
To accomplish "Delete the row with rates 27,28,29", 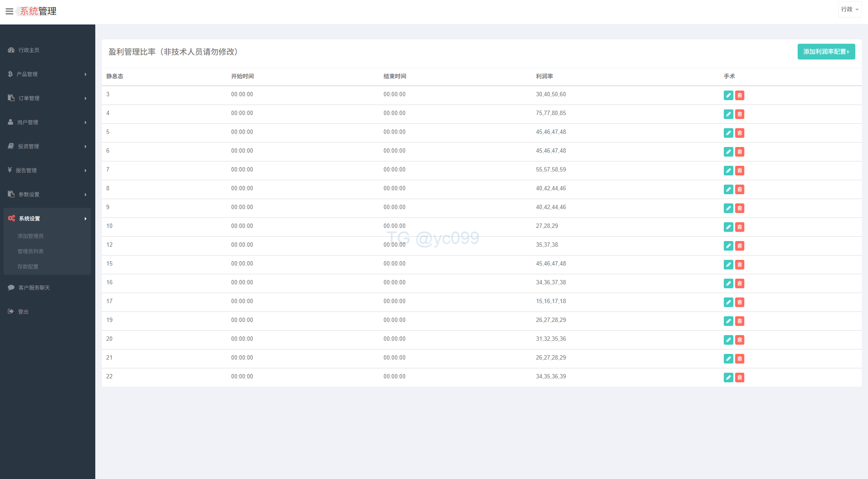I will [740, 227].
